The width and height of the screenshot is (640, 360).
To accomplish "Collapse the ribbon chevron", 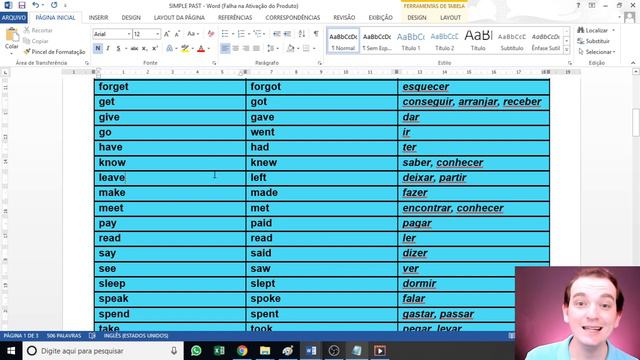I will click(x=633, y=63).
